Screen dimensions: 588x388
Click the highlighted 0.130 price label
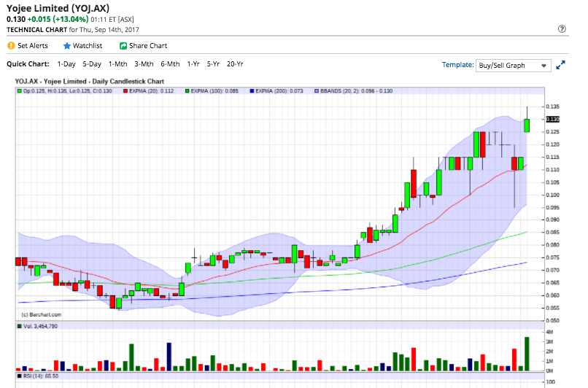tap(552, 119)
